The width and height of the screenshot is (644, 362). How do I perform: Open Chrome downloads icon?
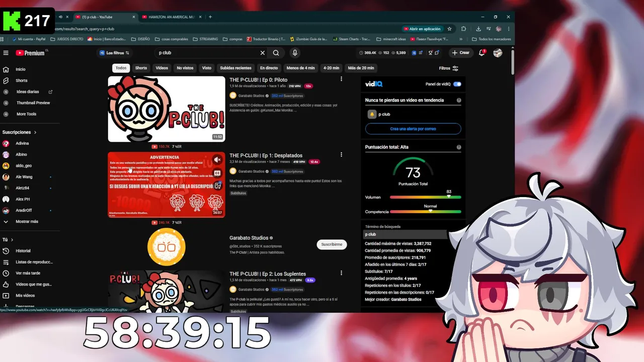tap(478, 29)
